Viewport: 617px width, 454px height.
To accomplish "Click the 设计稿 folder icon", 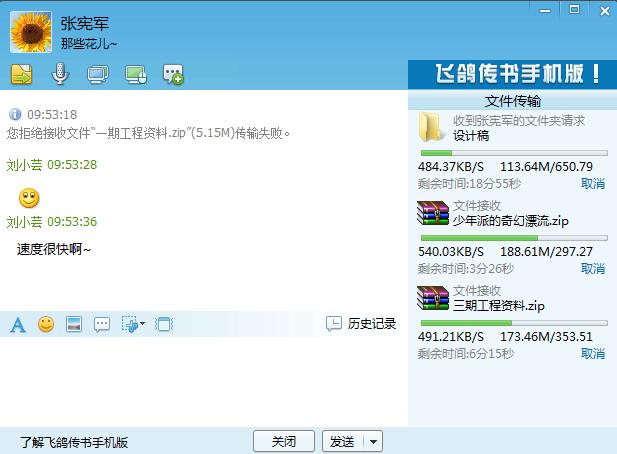I will click(x=430, y=127).
